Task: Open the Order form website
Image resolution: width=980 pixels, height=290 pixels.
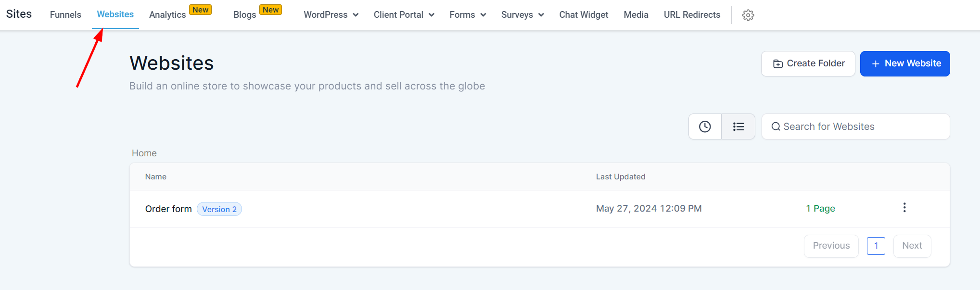Action: pos(168,209)
